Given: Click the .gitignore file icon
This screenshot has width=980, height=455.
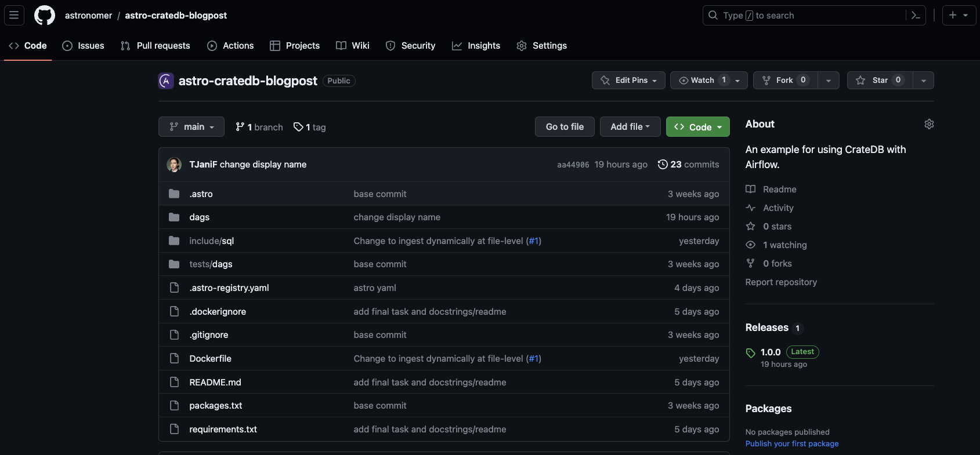Looking at the screenshot, I should 174,334.
